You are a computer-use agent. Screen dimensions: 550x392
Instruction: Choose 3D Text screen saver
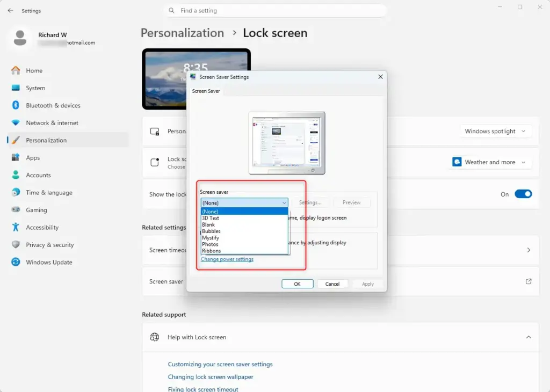coord(244,218)
